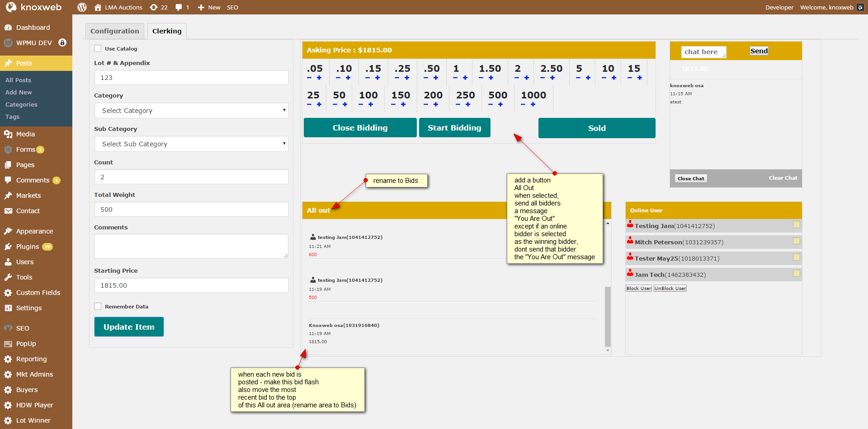Click the Dashboard gauge icon in sidebar
The image size is (868, 429).
(x=8, y=28)
